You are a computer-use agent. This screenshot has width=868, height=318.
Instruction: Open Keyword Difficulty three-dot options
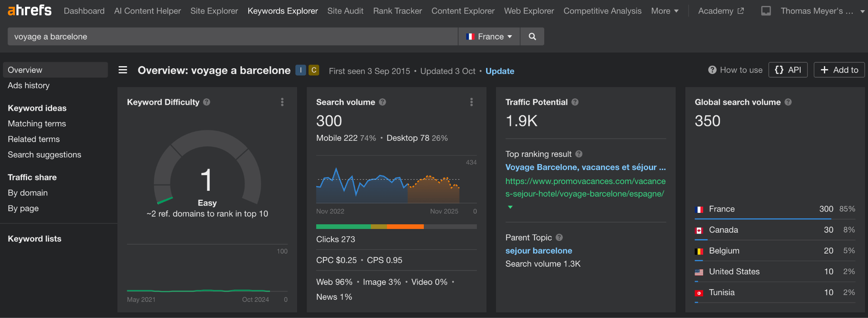(282, 102)
